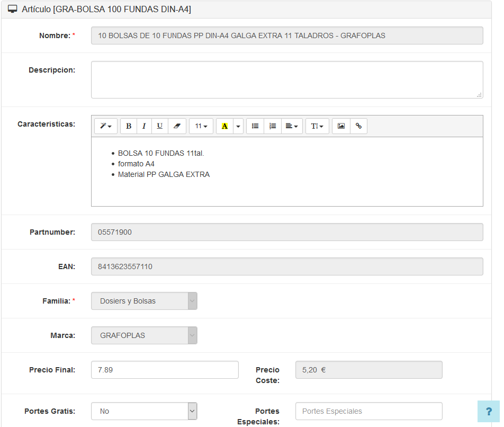The height and width of the screenshot is (427, 504).
Task: Open the font size 11 dropdown
Action: [x=201, y=126]
